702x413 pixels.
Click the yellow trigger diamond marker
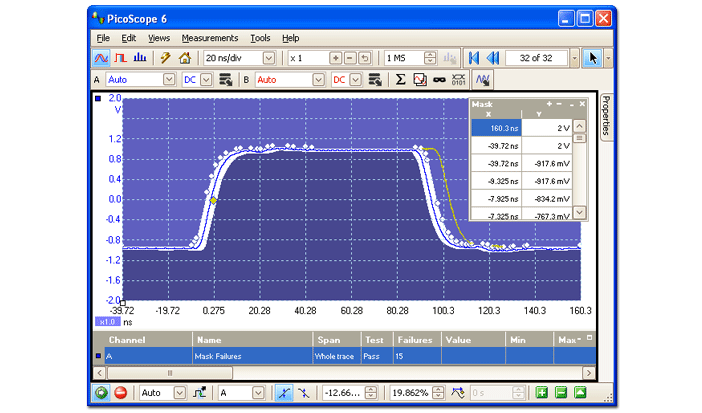(x=214, y=201)
